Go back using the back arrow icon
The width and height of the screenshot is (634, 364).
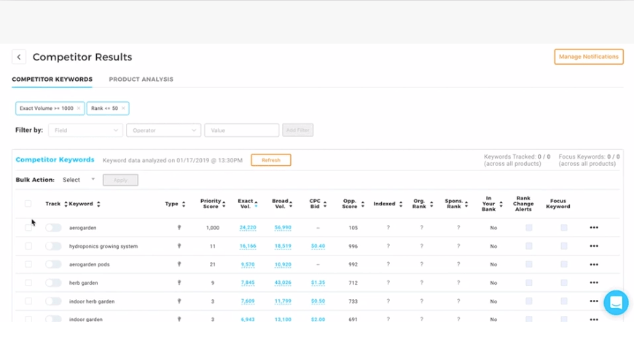pyautogui.click(x=19, y=57)
